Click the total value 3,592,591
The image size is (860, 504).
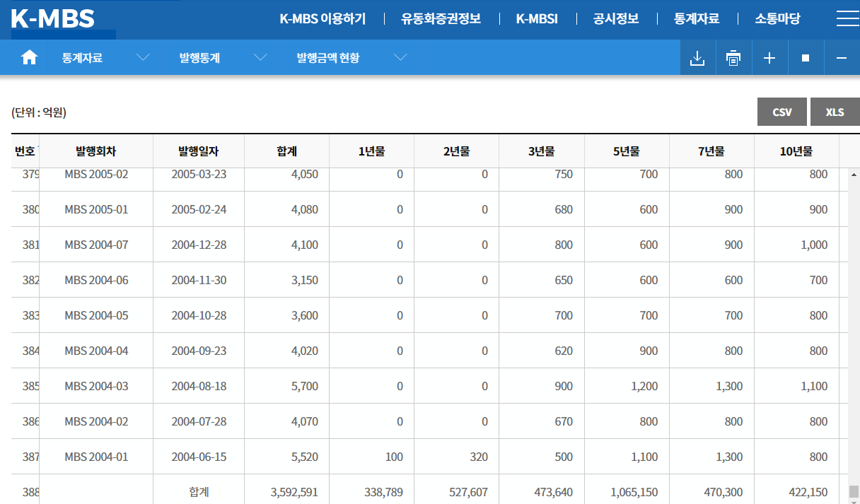(x=294, y=492)
